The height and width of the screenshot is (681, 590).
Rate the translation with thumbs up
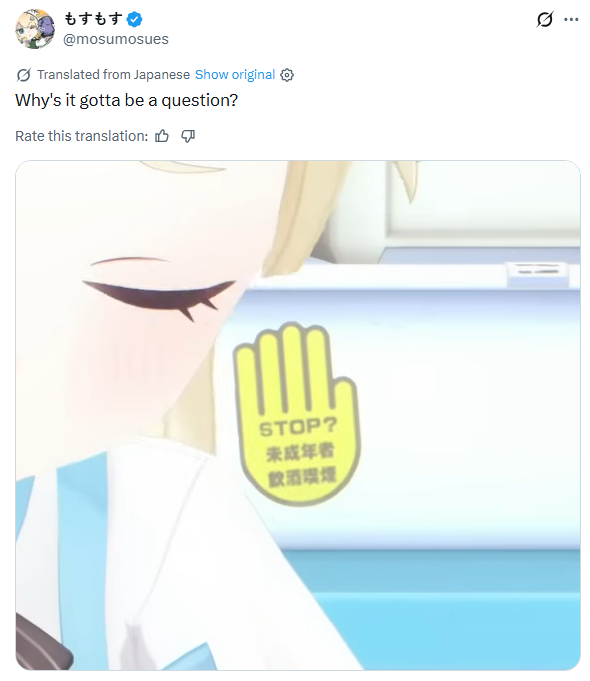pos(162,136)
